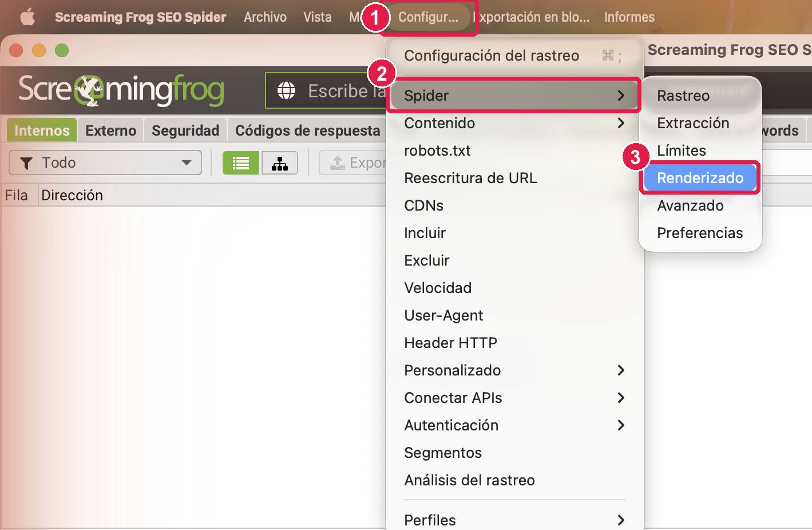812x530 pixels.
Task: Click the globe icon in URL bar
Action: (286, 90)
